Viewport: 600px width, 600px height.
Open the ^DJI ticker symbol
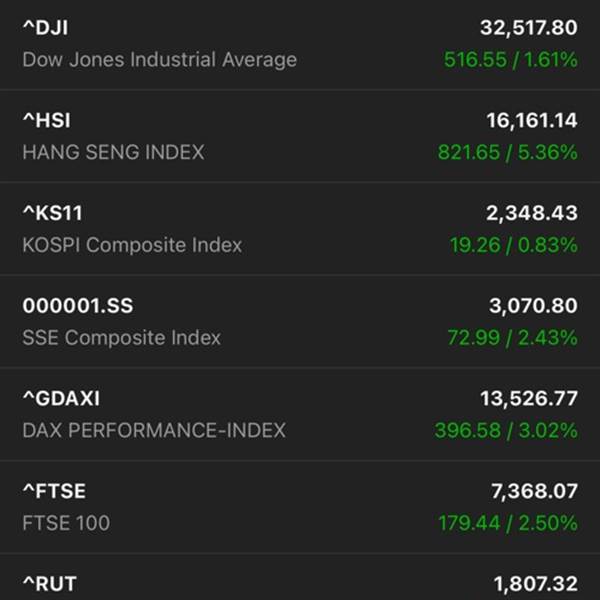(x=45, y=28)
